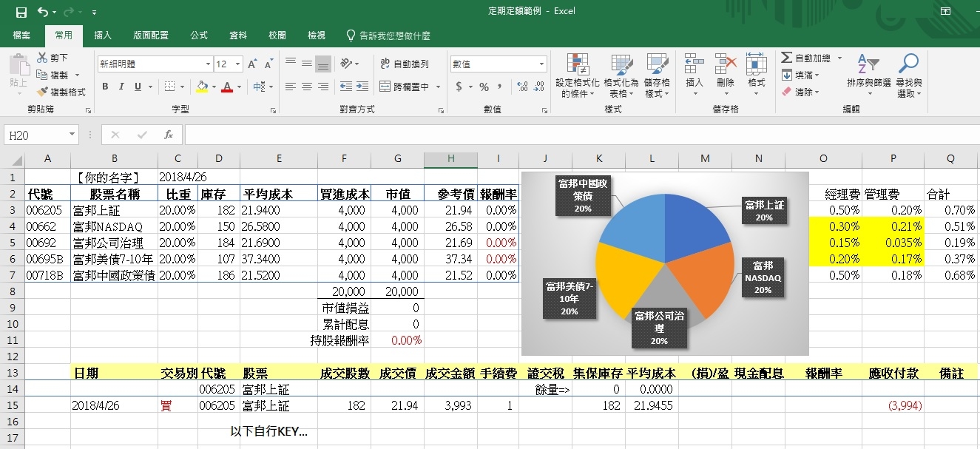The height and width of the screenshot is (449, 980).
Task: Toggle Wrap Text (自動換列)
Action: [x=405, y=64]
